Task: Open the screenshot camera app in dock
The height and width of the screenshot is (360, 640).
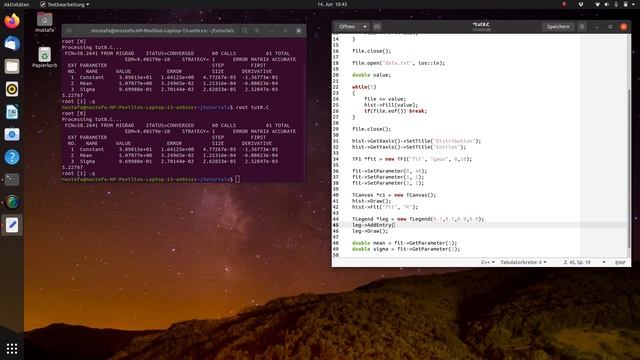Action: [12, 134]
